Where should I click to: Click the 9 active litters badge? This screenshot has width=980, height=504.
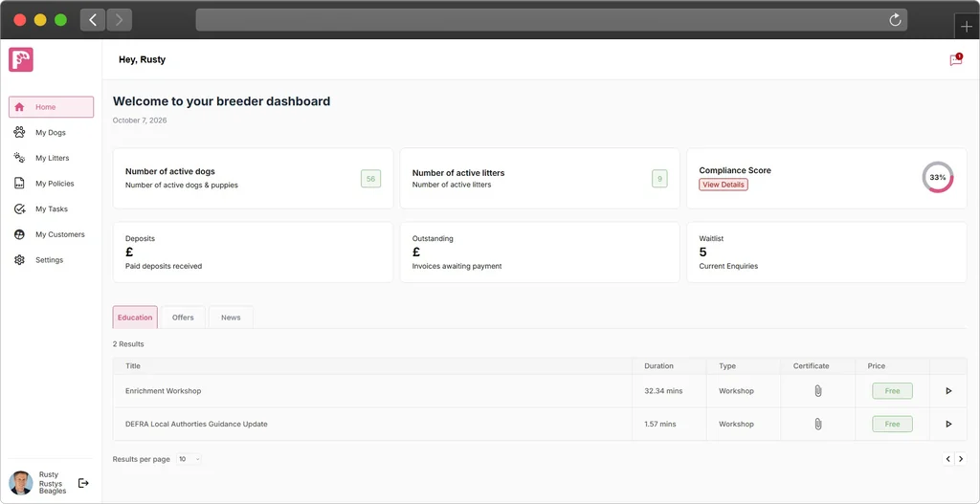(659, 179)
